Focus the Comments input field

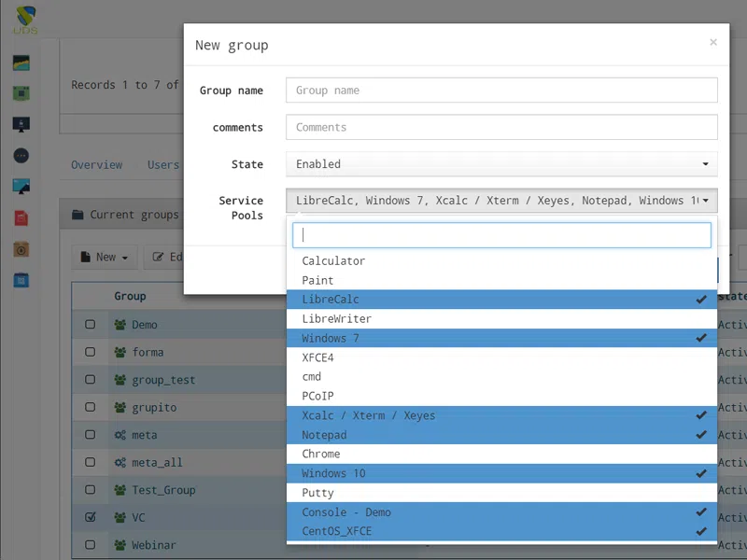coord(501,127)
